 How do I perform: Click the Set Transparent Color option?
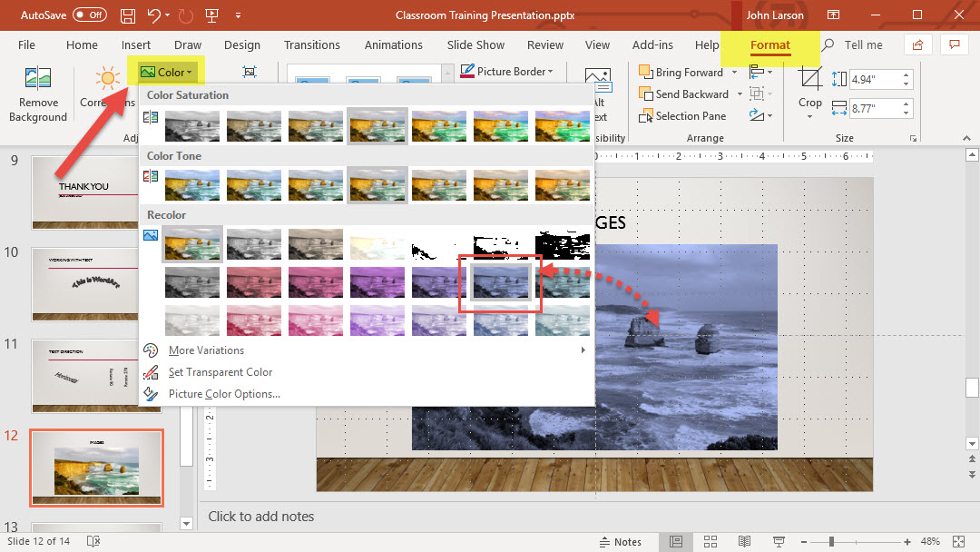pyautogui.click(x=220, y=372)
